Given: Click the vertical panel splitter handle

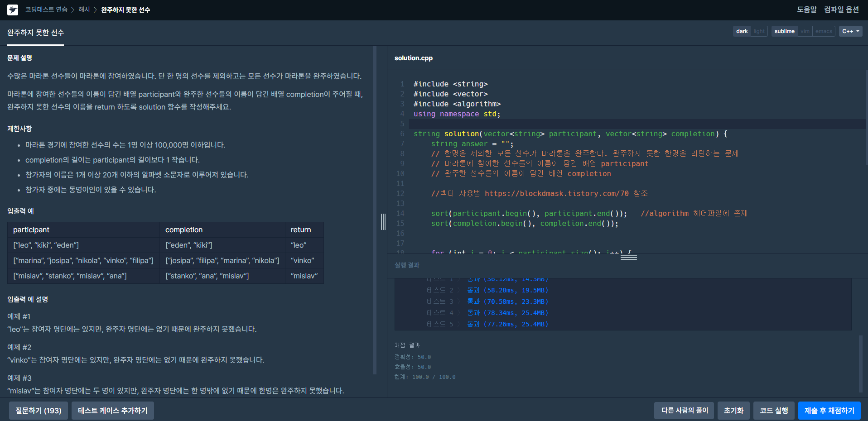Looking at the screenshot, I should pos(383,222).
